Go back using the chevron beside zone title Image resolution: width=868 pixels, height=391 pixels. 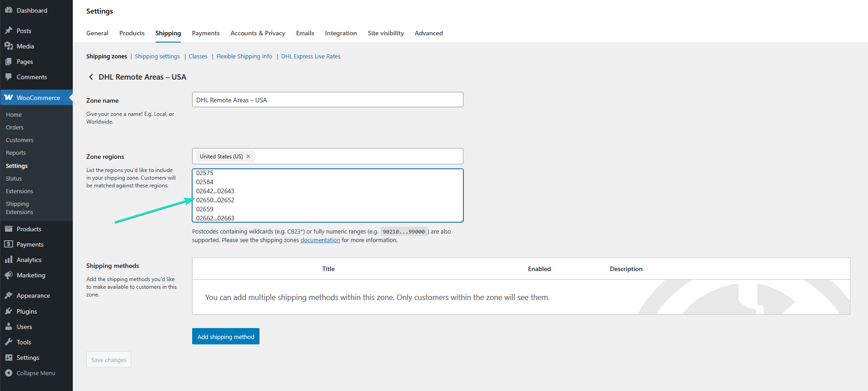point(91,77)
